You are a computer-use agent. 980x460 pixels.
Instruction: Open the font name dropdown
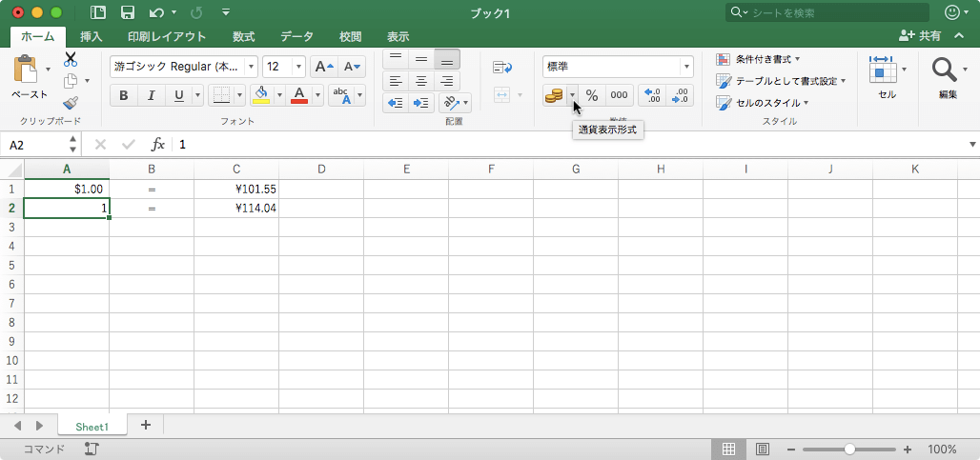click(252, 67)
